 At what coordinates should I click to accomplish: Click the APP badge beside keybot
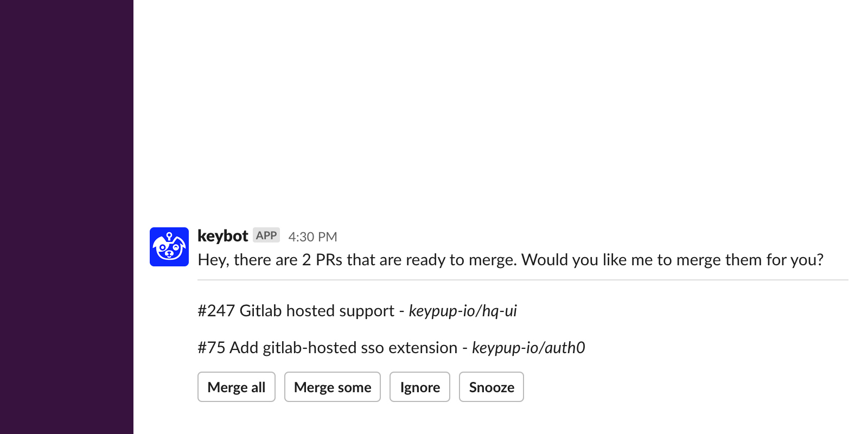click(266, 235)
